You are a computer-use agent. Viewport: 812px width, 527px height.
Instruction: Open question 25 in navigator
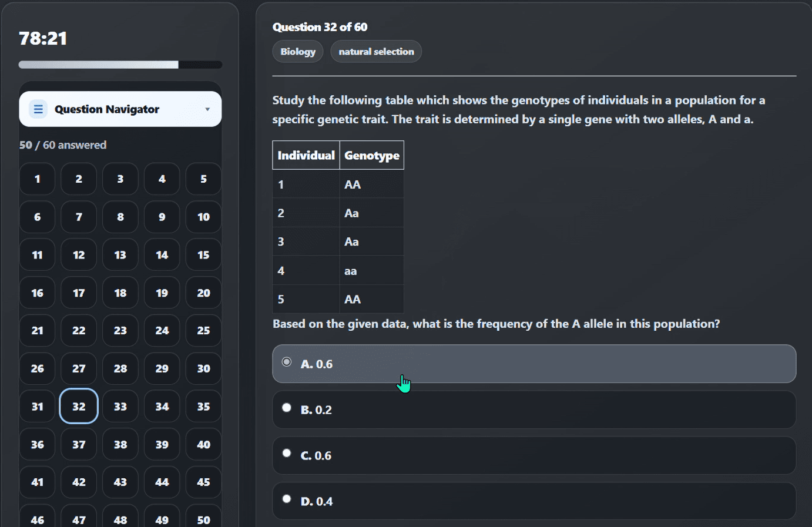[x=203, y=331]
